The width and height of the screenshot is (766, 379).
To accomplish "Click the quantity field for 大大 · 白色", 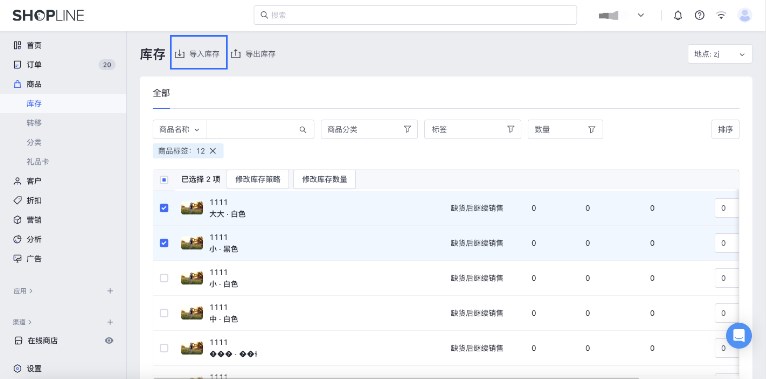I will point(726,208).
